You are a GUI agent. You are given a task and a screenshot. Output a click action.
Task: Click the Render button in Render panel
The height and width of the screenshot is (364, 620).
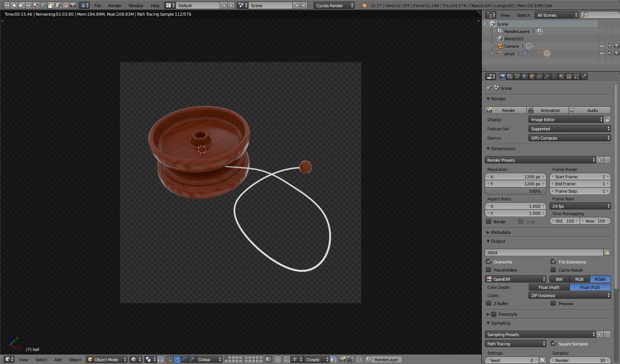pos(506,110)
